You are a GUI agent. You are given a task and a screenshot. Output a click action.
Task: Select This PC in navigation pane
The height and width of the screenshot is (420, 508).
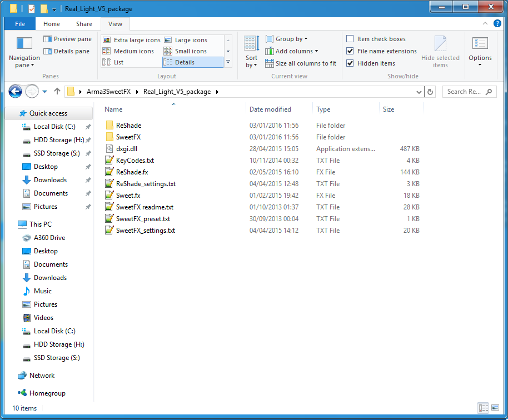point(40,224)
